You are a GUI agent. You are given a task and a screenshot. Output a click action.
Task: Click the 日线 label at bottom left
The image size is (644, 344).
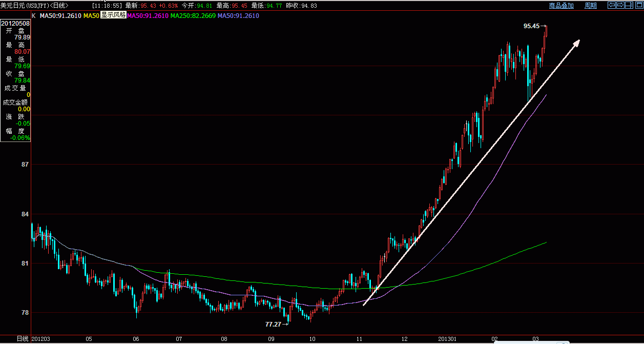pyautogui.click(x=23, y=339)
